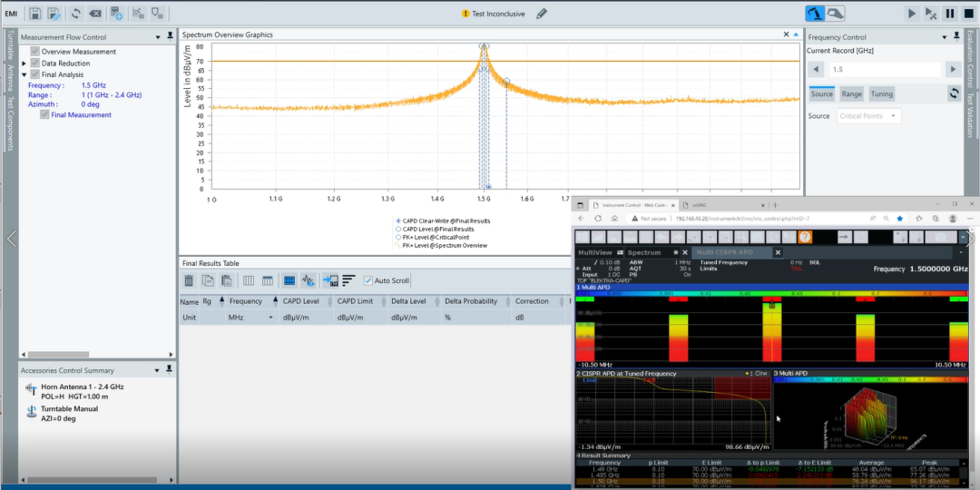The height and width of the screenshot is (490, 980).
Task: Click the circular refresh arrows toolbar icon
Action: pyautogui.click(x=75, y=13)
